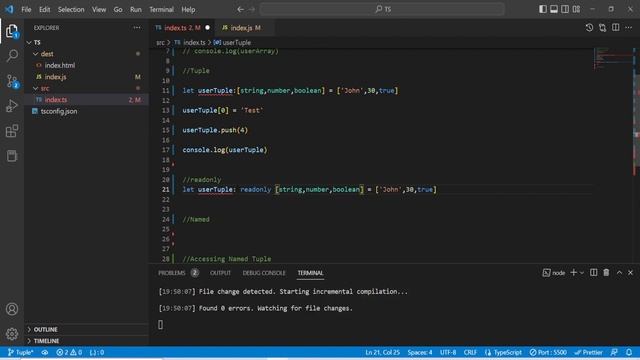Maximize the panel with the chevron up
Viewport: 640px width, 360px height.
[619, 272]
